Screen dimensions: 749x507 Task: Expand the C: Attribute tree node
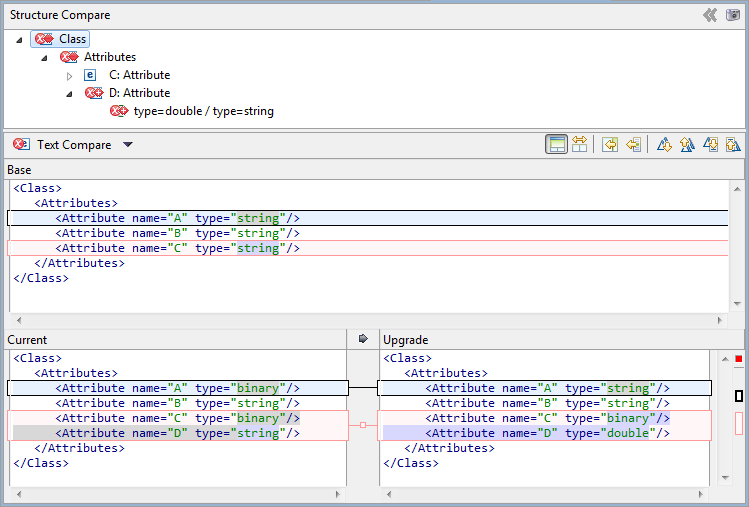(x=69, y=75)
